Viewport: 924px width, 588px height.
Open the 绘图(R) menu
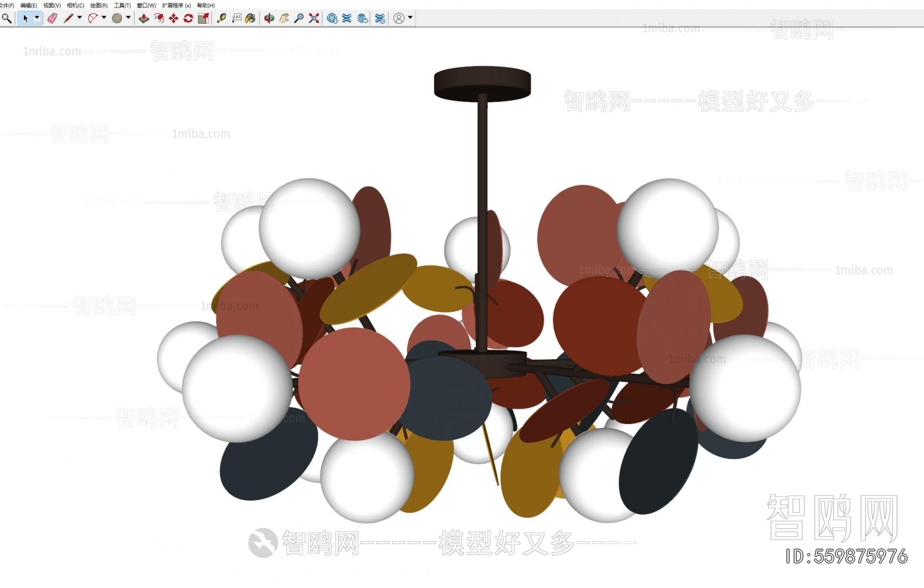point(99,5)
